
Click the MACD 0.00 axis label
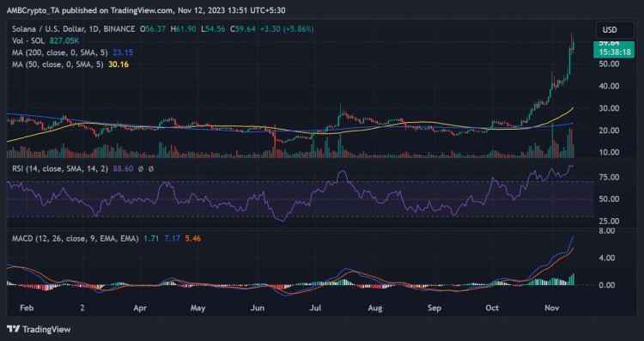pyautogui.click(x=606, y=285)
